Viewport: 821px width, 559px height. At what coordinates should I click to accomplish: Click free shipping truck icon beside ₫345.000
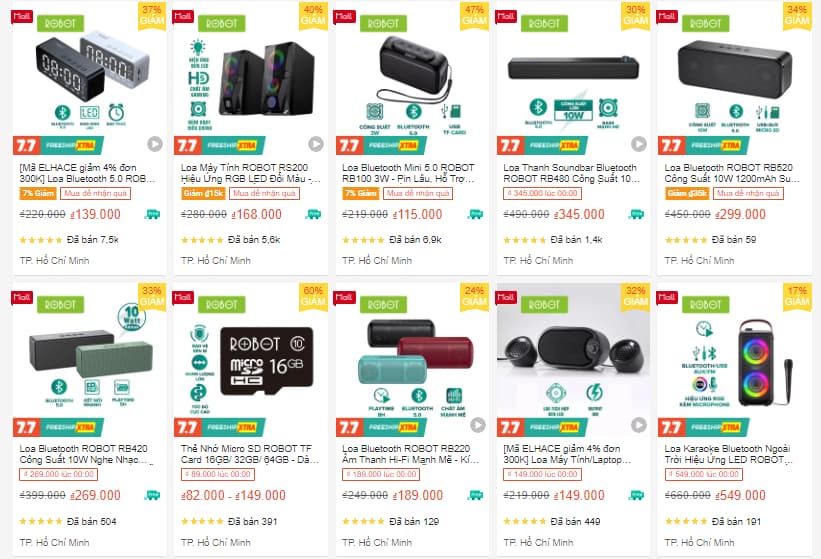(x=636, y=214)
